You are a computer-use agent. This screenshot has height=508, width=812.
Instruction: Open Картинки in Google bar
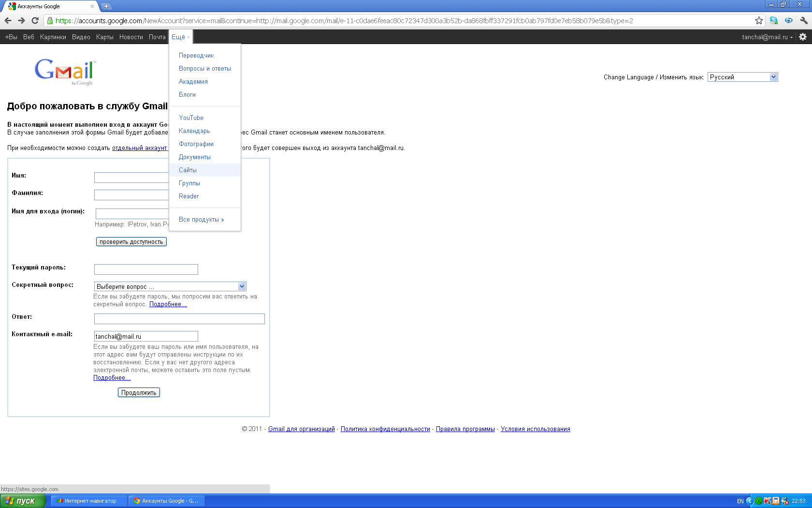tap(53, 37)
